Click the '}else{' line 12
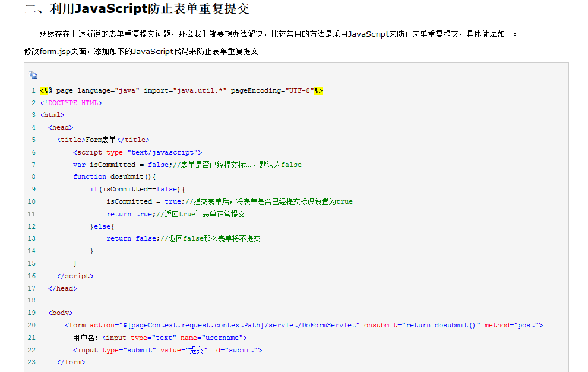Screen dimensions: 588x372 102,226
